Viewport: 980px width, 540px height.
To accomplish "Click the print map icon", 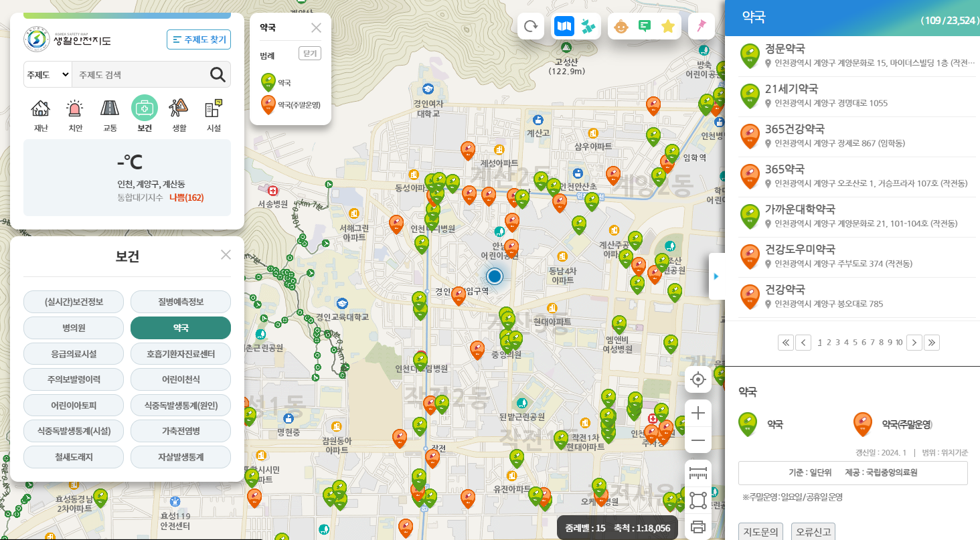I will [698, 527].
